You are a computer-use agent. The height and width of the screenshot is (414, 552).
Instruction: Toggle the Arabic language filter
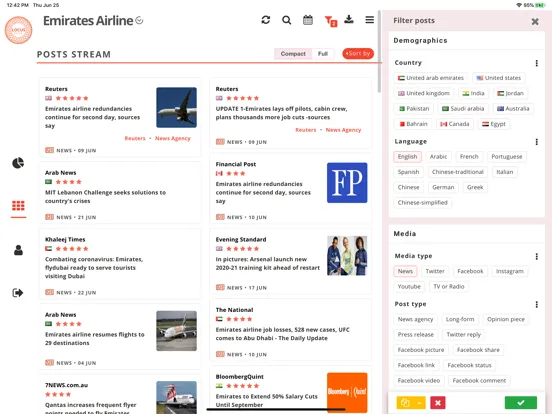pos(438,157)
